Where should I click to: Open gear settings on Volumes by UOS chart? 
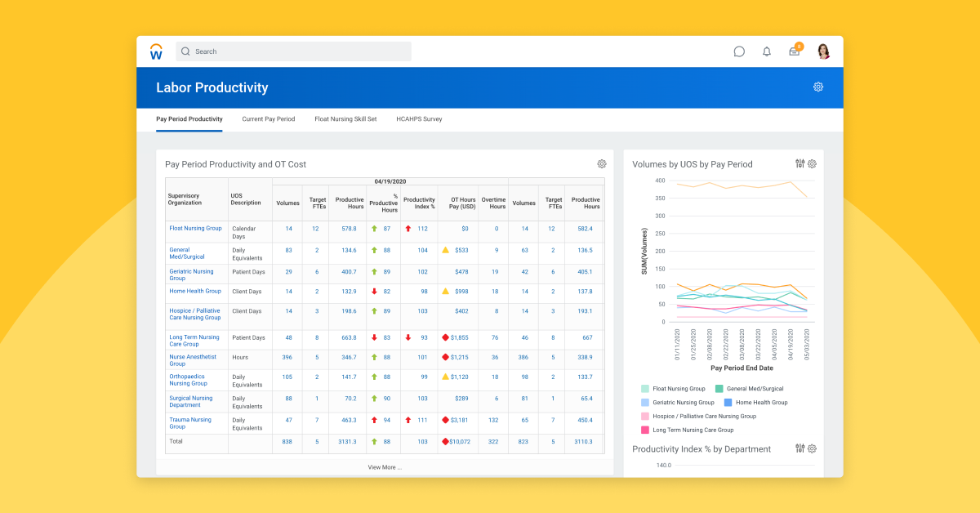coord(812,163)
